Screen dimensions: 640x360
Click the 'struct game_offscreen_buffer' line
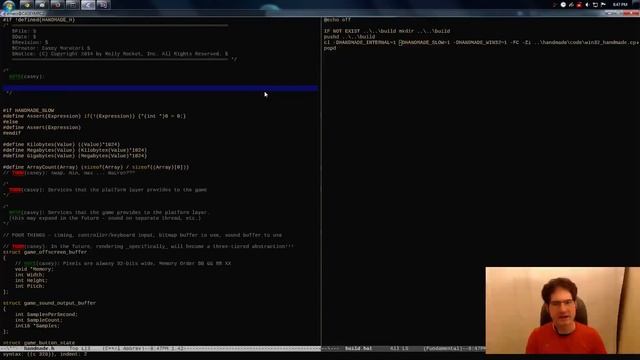click(45, 252)
